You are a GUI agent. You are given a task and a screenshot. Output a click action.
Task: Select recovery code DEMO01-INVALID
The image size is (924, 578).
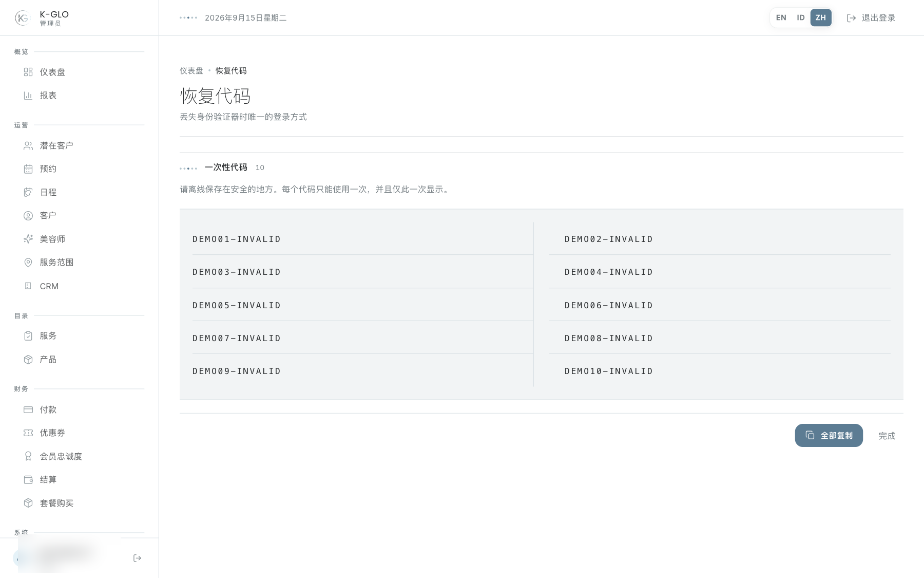237,239
